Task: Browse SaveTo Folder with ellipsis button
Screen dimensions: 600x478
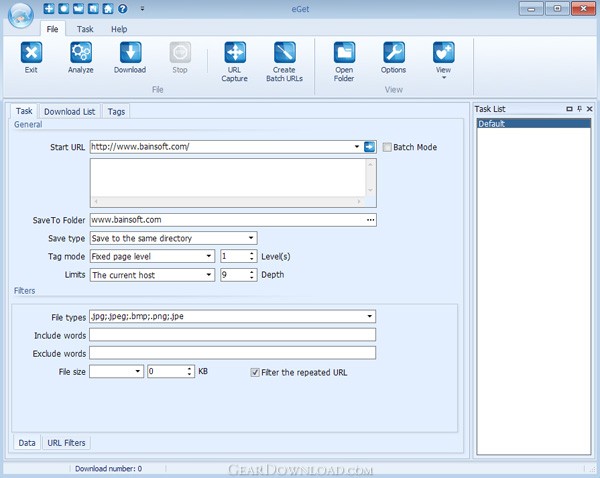Action: (370, 219)
